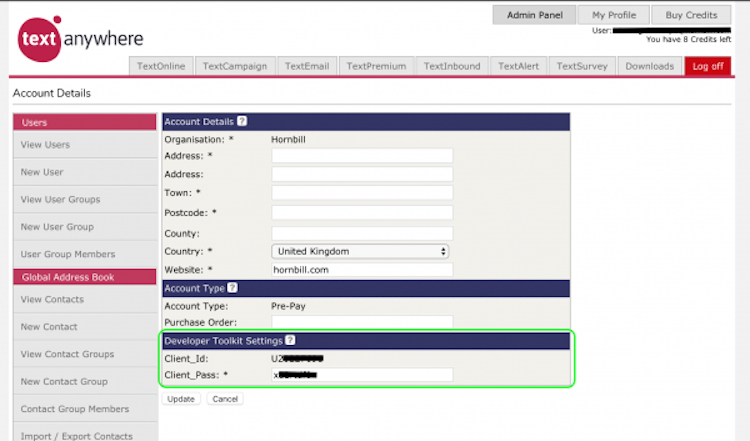Viewport: 750px width, 441px height.
Task: Open View Users in sidebar
Action: coord(85,144)
